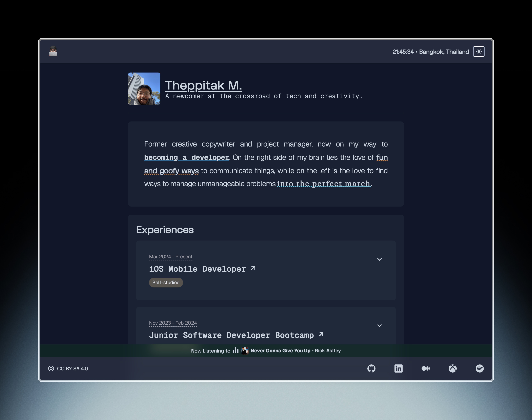Open GitHub profile link
Screen dimensions: 532x420
371,368
